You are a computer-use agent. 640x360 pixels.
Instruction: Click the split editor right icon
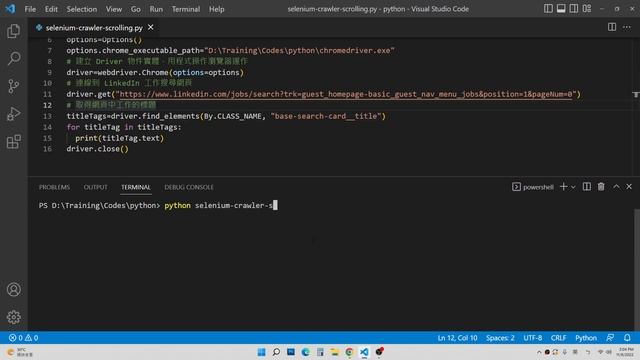pyautogui.click(x=611, y=27)
